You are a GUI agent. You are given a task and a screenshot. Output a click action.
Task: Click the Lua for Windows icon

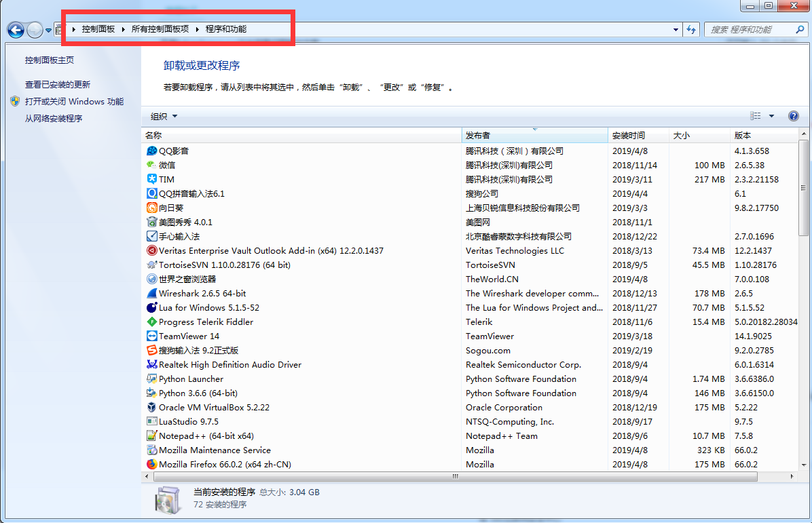click(151, 307)
